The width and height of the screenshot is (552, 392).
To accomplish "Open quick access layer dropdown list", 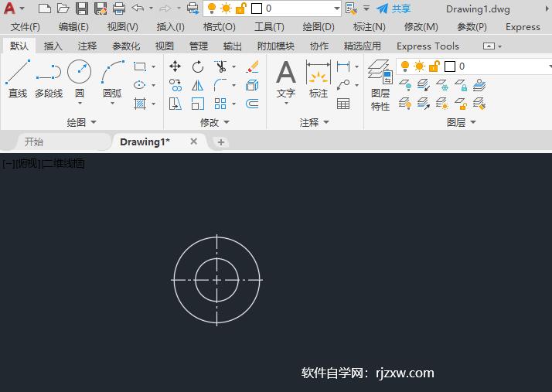I will coord(337,9).
